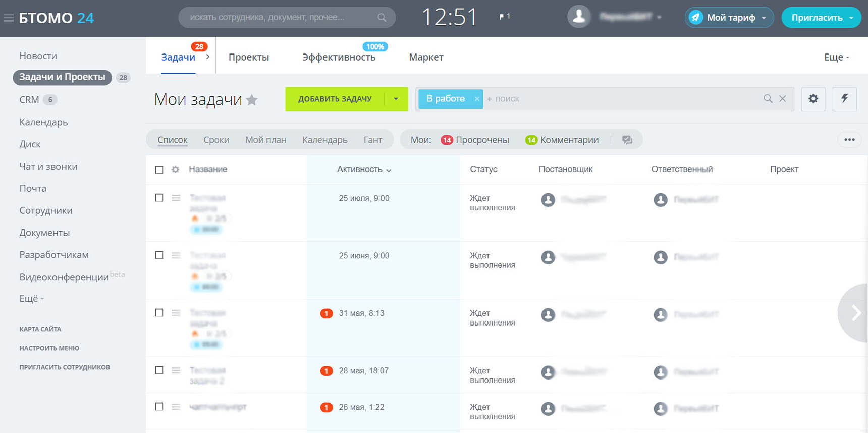
Task: Toggle the select-all tasks checkbox in header
Action: (159, 170)
